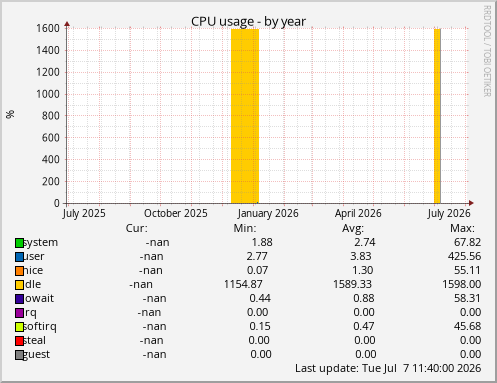The width and height of the screenshot is (497, 383).
Task: Click the narrow yellow idle bar near July 2026
Action: point(437,116)
